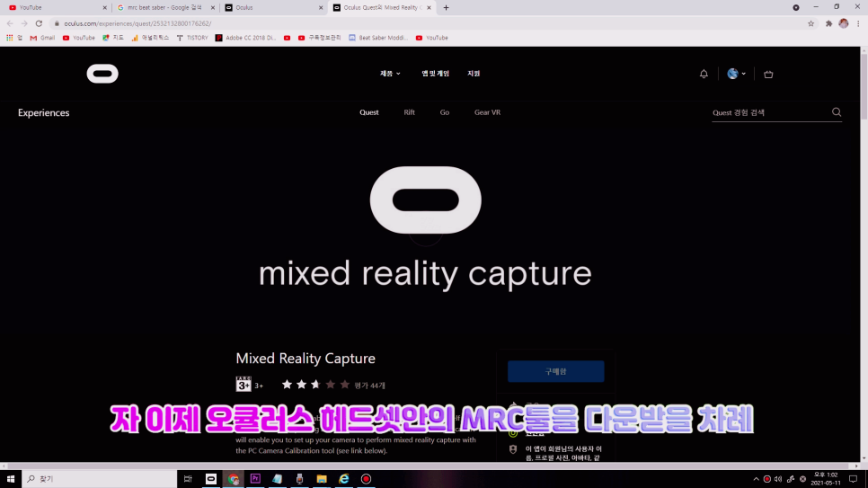This screenshot has width=868, height=488.
Task: Click the address bar URL
Action: click(x=137, y=23)
